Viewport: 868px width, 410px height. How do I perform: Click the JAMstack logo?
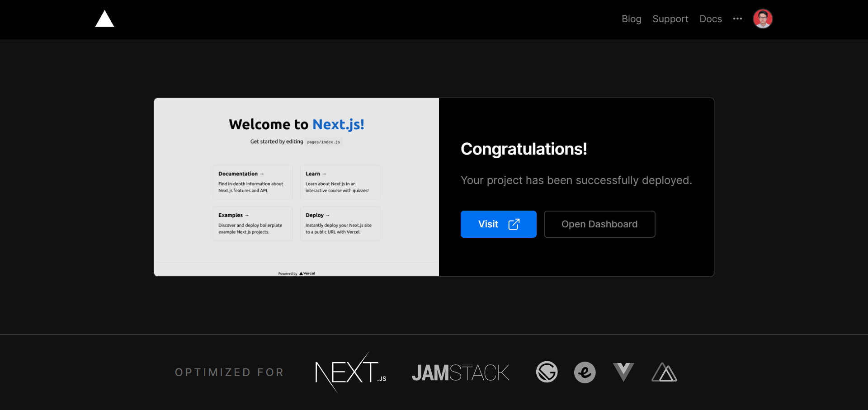(x=461, y=373)
